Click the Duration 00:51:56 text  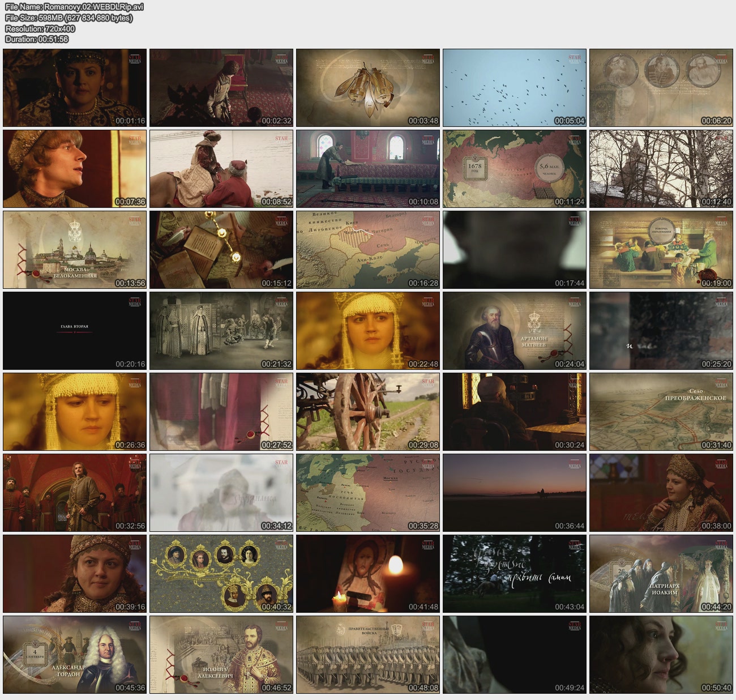pos(37,39)
